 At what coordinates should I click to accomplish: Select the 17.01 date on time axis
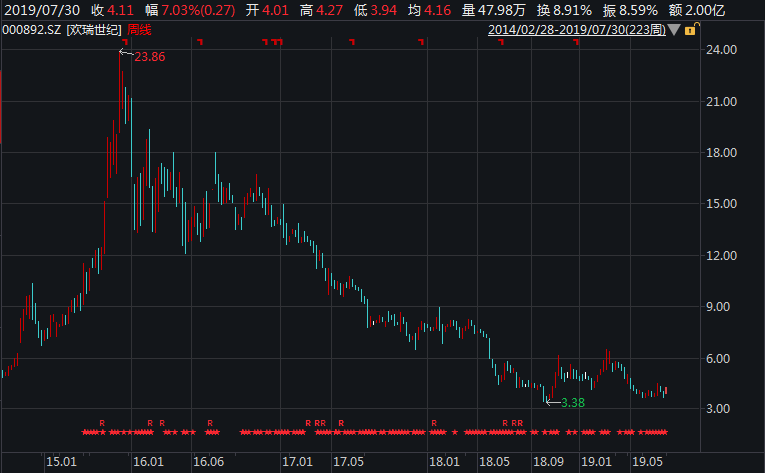point(297,461)
